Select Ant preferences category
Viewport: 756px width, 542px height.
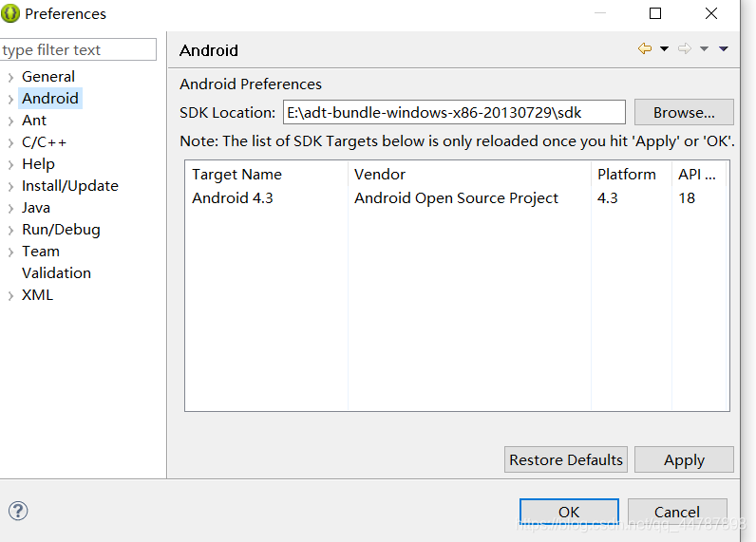34,121
